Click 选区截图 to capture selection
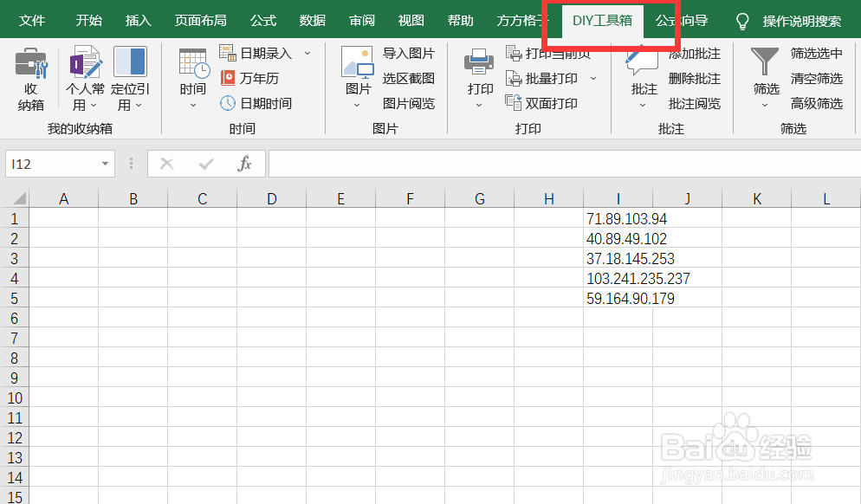The image size is (861, 504). (x=409, y=78)
